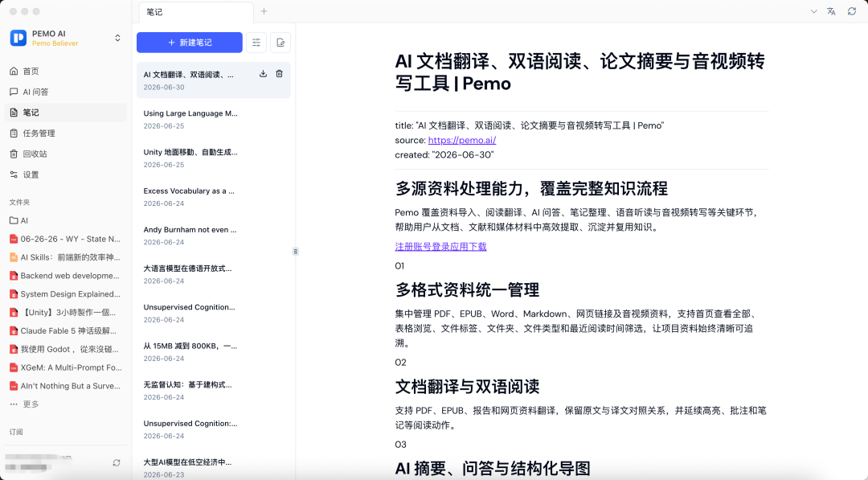Click the PDF icon beside XGeM file
Screen dimensions: 868x480
pos(14,367)
